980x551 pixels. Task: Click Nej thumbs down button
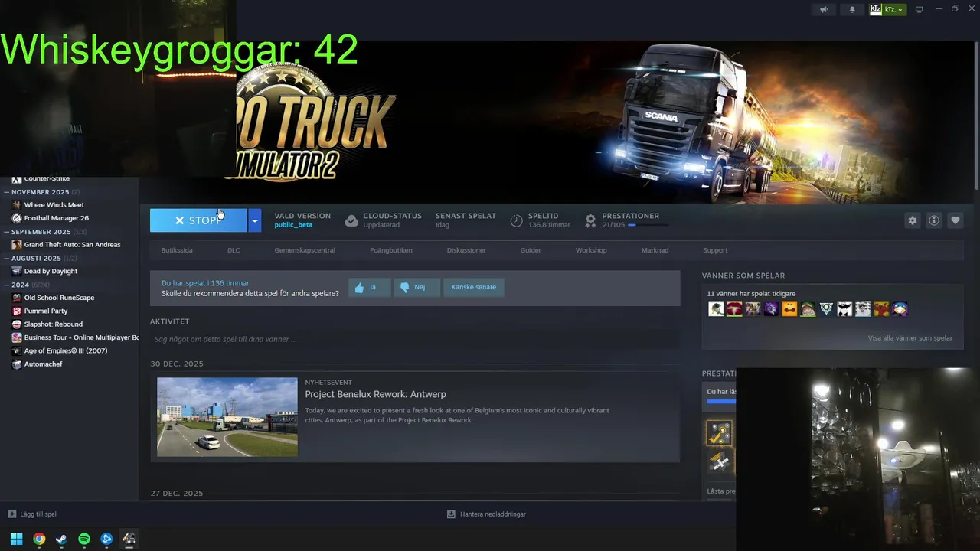pyautogui.click(x=417, y=288)
